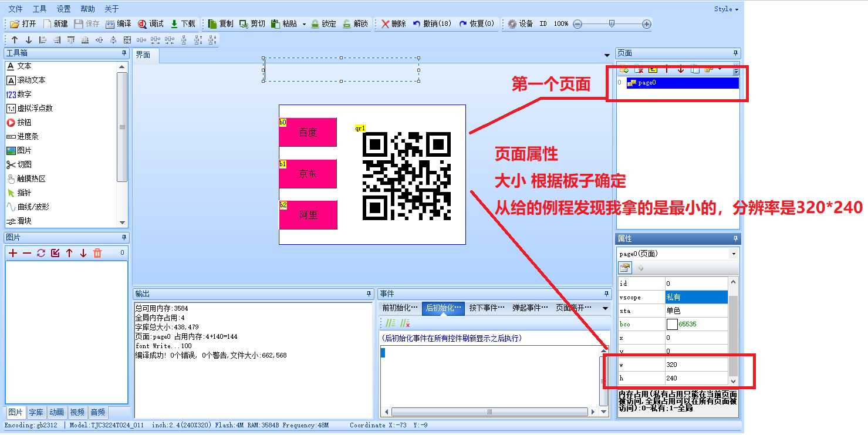Bring control up with up-arrow icon
868x435 pixels.
[15, 40]
